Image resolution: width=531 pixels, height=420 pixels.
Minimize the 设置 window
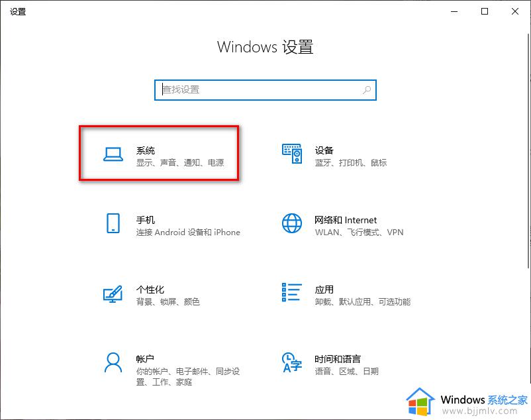click(x=454, y=11)
